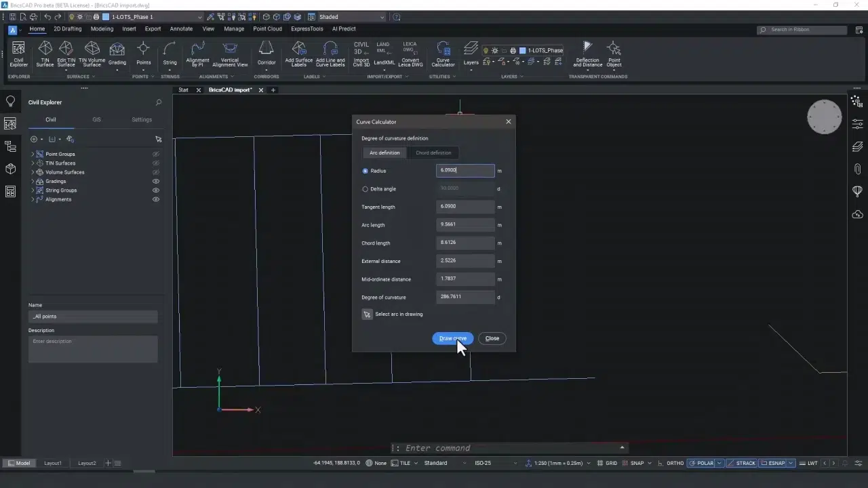Toggle visibility of Gradings eye icon
Screen dimensions: 868x488
point(156,181)
